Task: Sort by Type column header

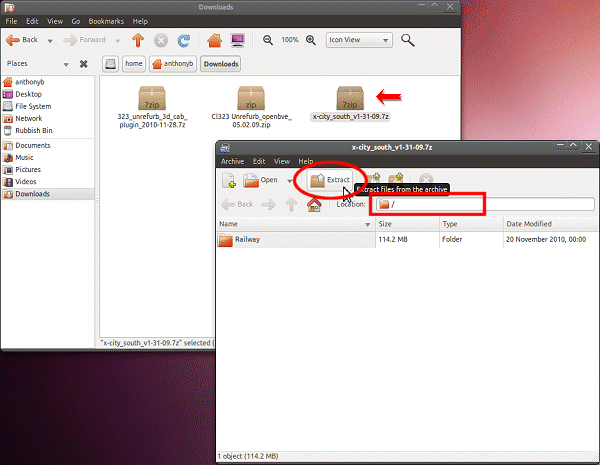Action: (471, 224)
